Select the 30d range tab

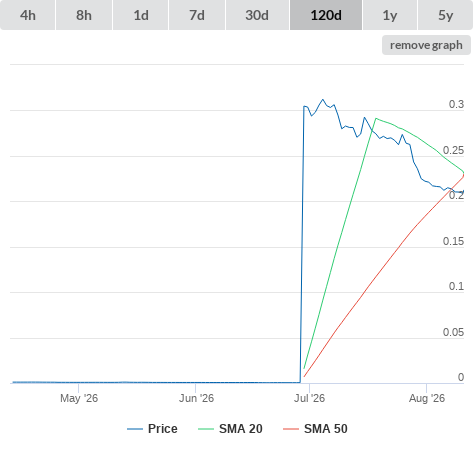click(x=257, y=15)
